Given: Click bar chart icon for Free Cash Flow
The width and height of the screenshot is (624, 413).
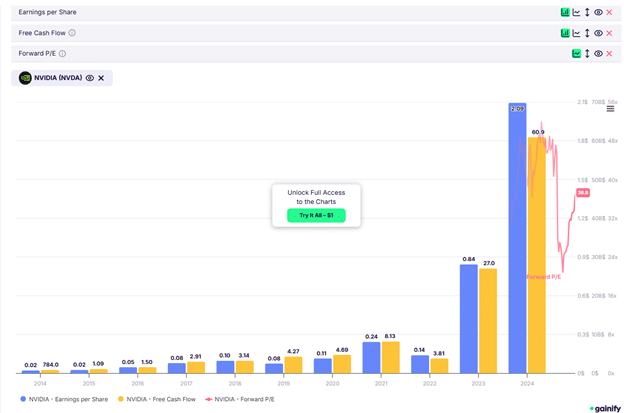Looking at the screenshot, I should tap(565, 33).
